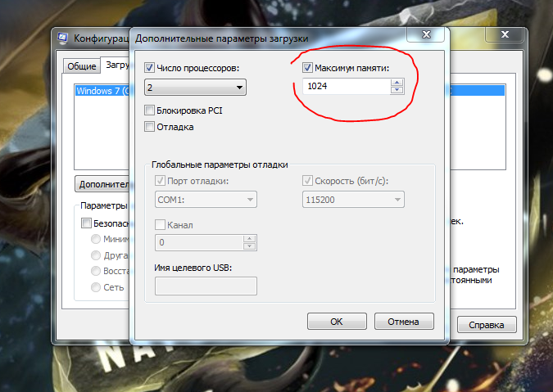This screenshot has height=392, width=553.
Task: Toggle the Скорость (бит/с) checkbox
Action: (x=307, y=181)
